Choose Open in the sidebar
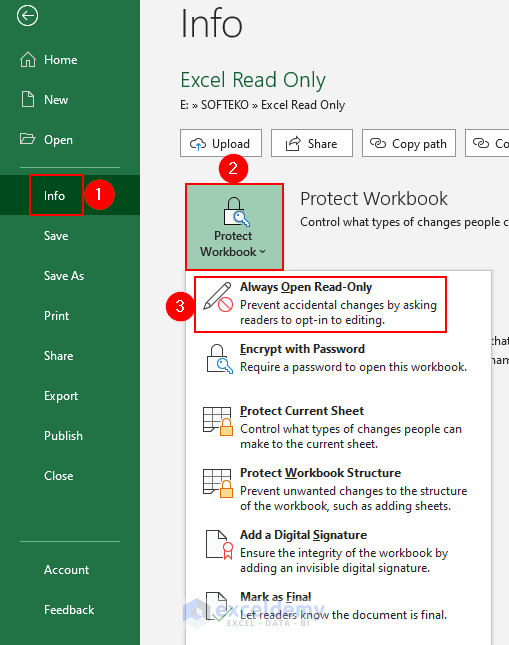Viewport: 509px width, 645px height. pyautogui.click(x=70, y=139)
